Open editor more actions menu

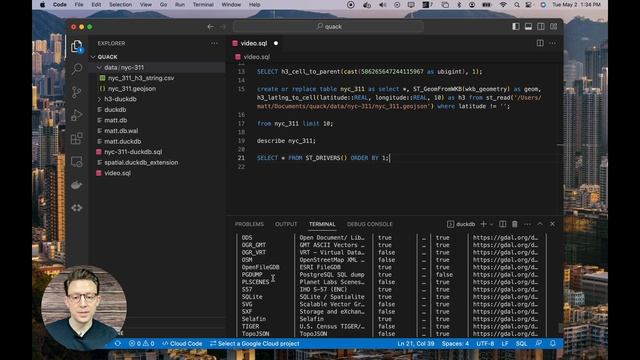click(552, 43)
